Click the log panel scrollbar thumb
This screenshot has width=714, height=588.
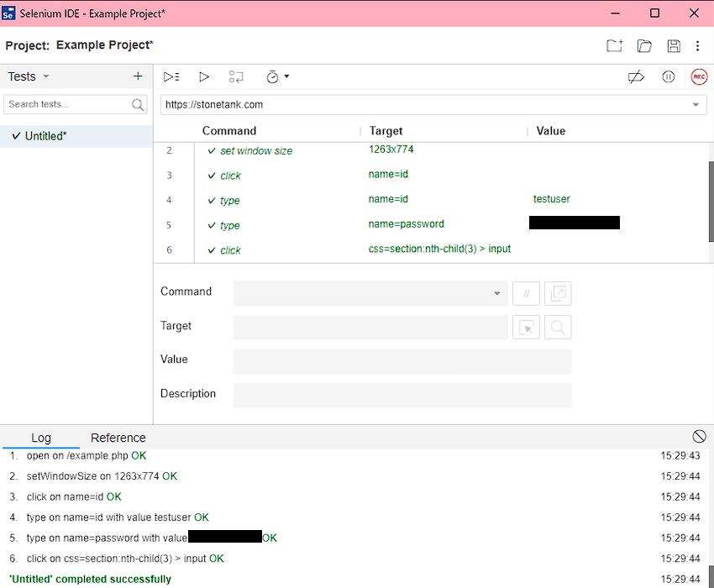[711, 576]
